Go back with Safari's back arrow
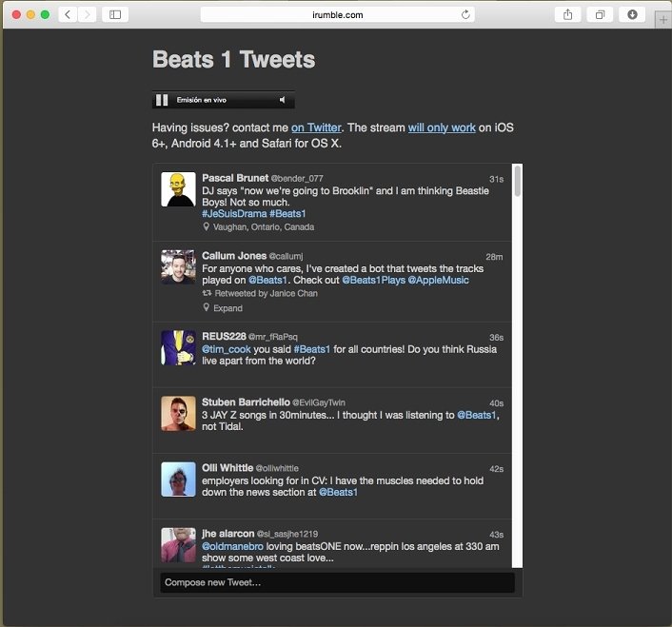 point(68,14)
